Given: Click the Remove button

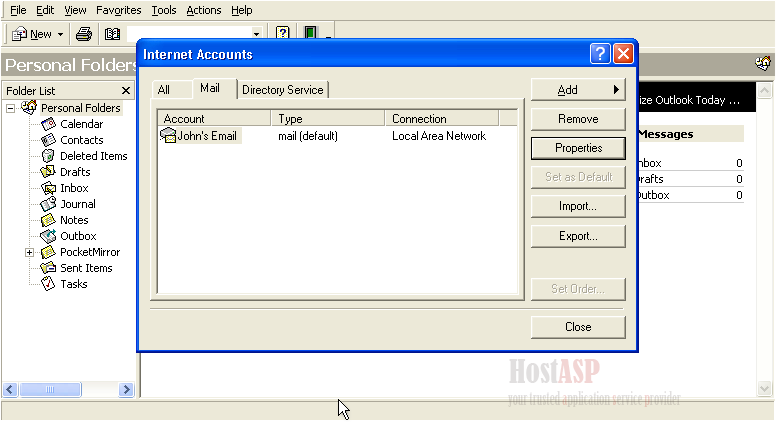Looking at the screenshot, I should click(x=578, y=119).
